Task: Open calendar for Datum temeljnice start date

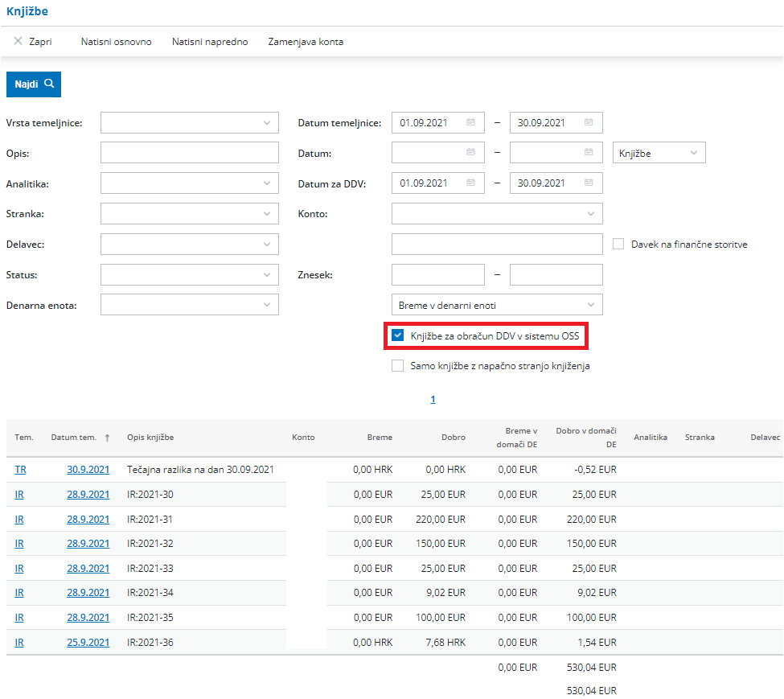Action: (471, 123)
